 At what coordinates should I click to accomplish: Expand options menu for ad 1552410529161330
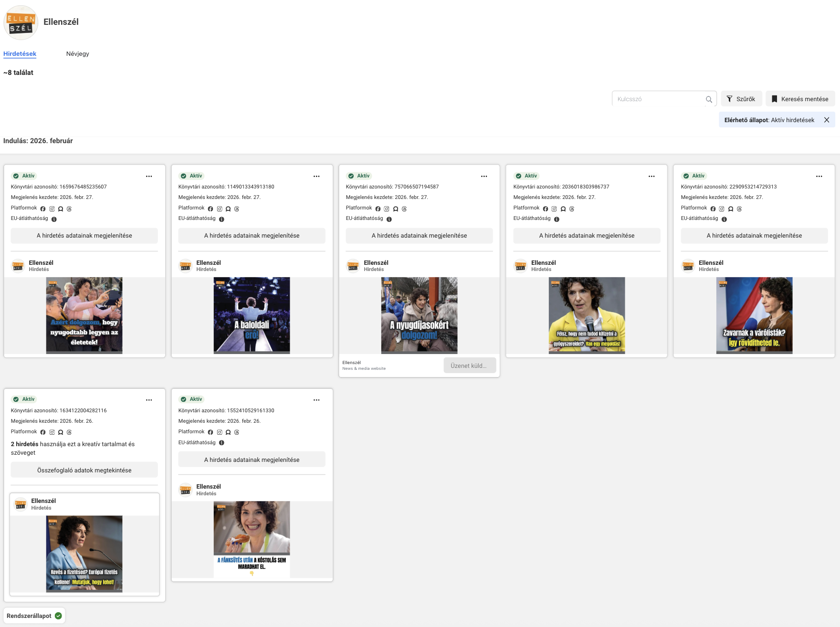[x=316, y=400]
